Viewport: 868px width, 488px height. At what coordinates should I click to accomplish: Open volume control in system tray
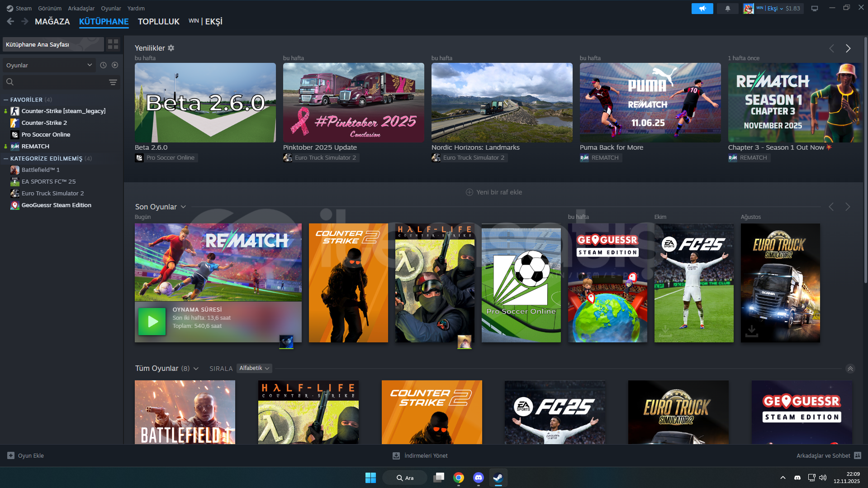(823, 478)
